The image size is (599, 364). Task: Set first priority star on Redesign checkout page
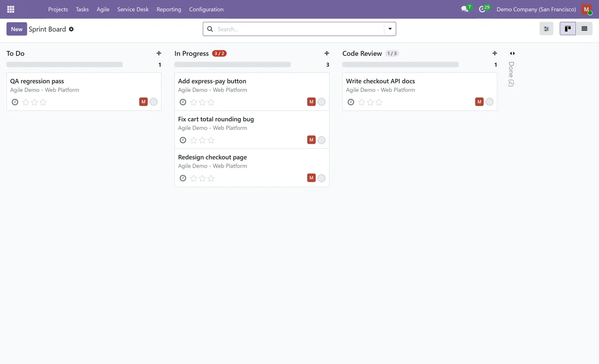point(194,178)
